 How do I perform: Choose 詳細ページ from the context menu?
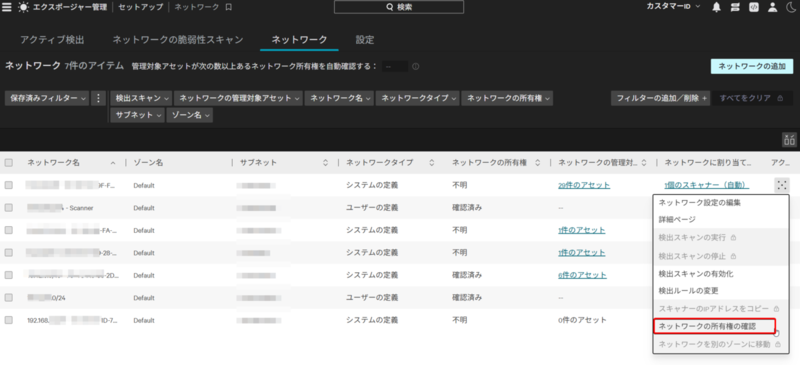pos(720,220)
